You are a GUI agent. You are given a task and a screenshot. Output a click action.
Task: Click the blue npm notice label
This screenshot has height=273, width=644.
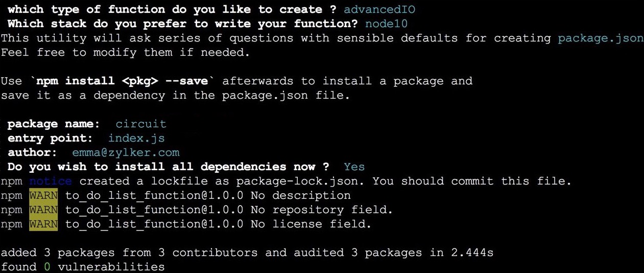point(51,181)
